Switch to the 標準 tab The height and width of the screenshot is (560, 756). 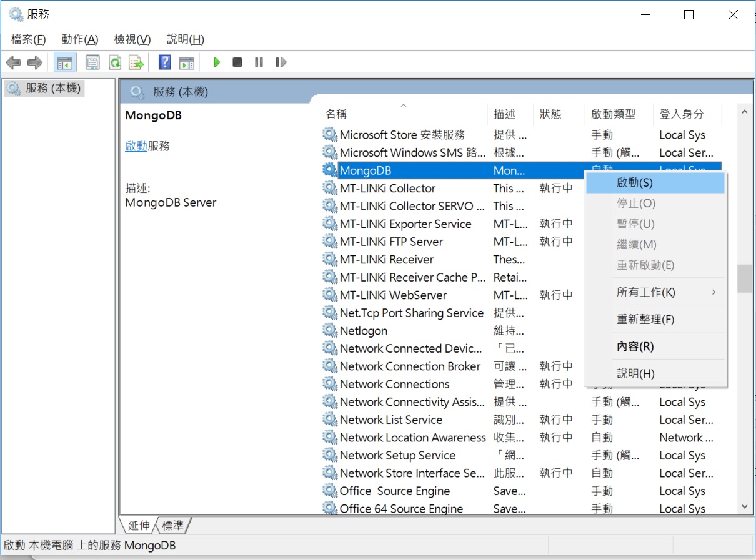[x=173, y=526]
